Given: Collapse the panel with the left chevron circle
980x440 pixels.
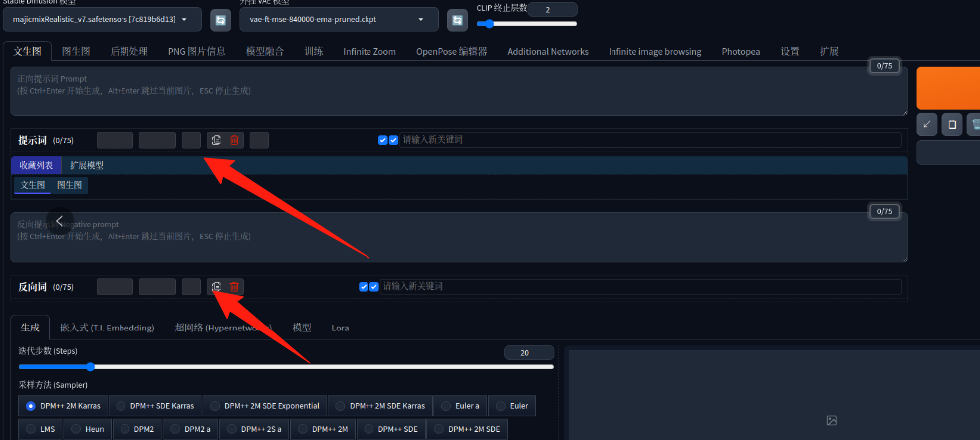Looking at the screenshot, I should pos(60,221).
